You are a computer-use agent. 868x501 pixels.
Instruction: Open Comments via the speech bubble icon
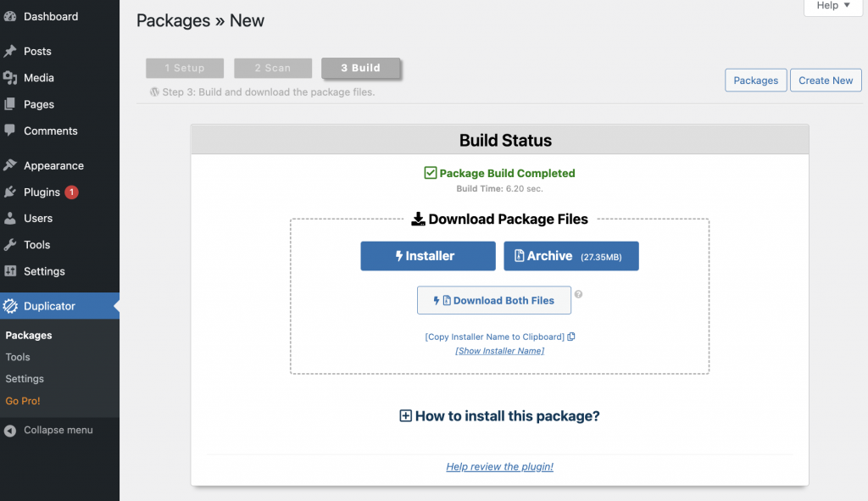click(12, 131)
